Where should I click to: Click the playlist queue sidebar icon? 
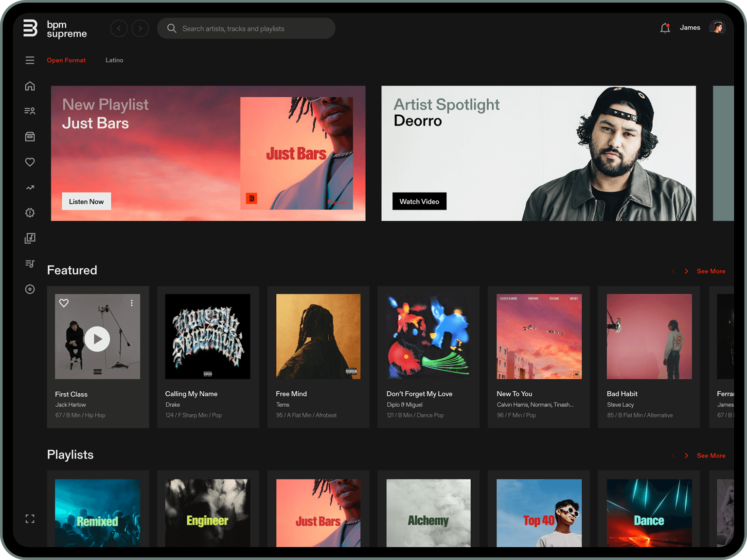30,263
